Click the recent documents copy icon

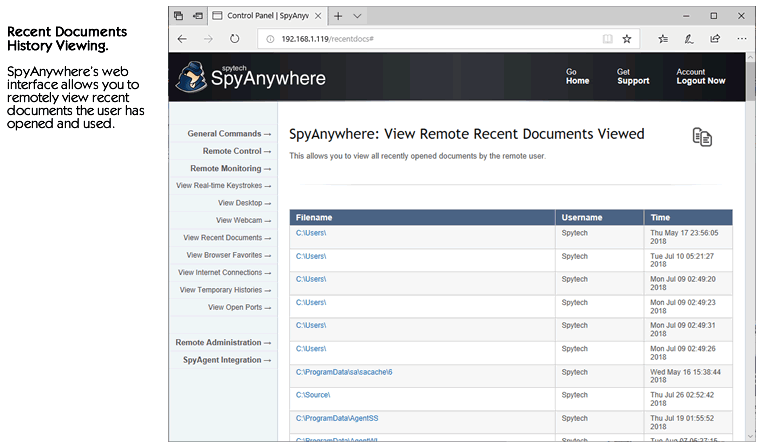coord(702,137)
